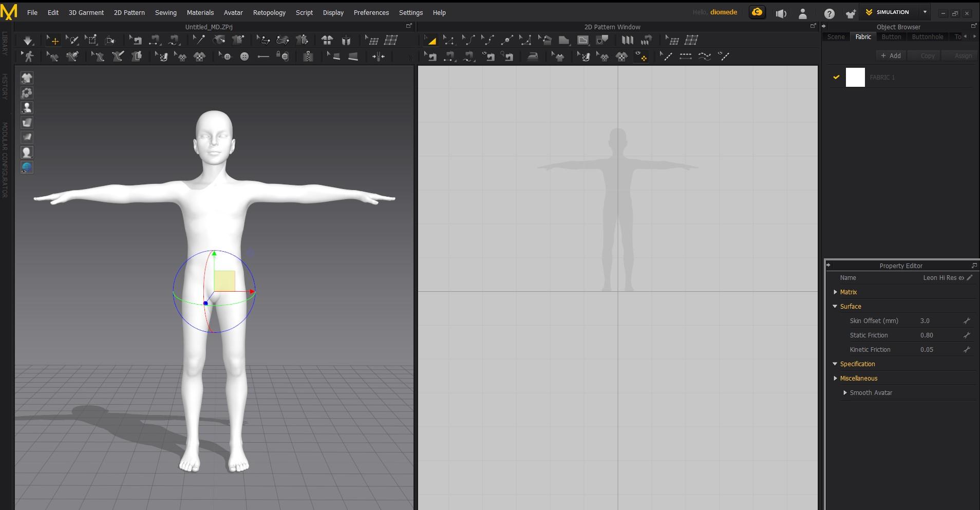This screenshot has height=510, width=980.
Task: Click the Add fabric button
Action: (891, 55)
